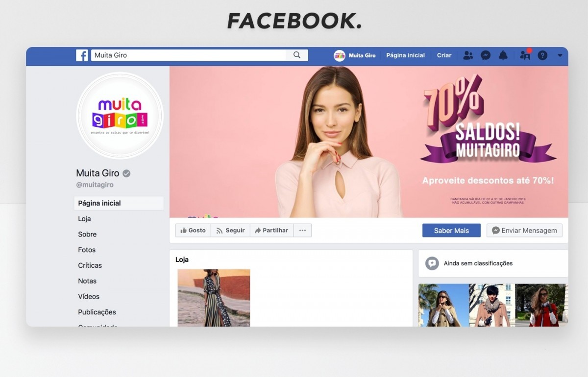Click the Facebook logo icon
Image resolution: width=588 pixels, height=377 pixels.
(82, 55)
